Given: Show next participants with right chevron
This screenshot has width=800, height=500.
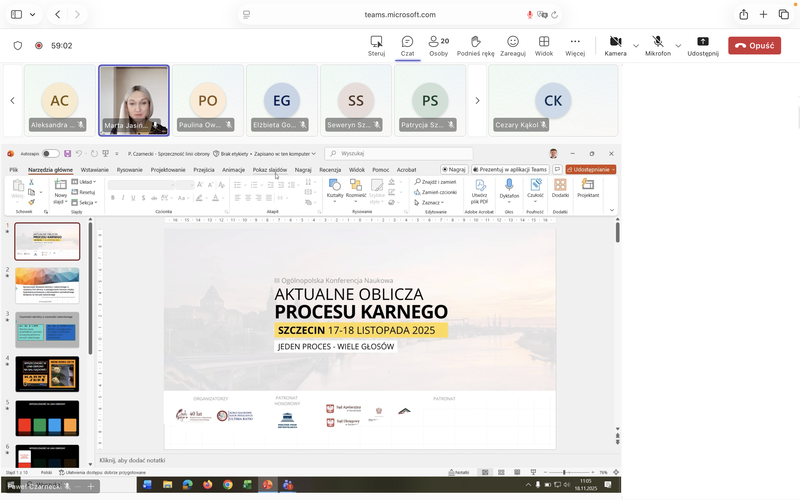Looking at the screenshot, I should pyautogui.click(x=478, y=100).
